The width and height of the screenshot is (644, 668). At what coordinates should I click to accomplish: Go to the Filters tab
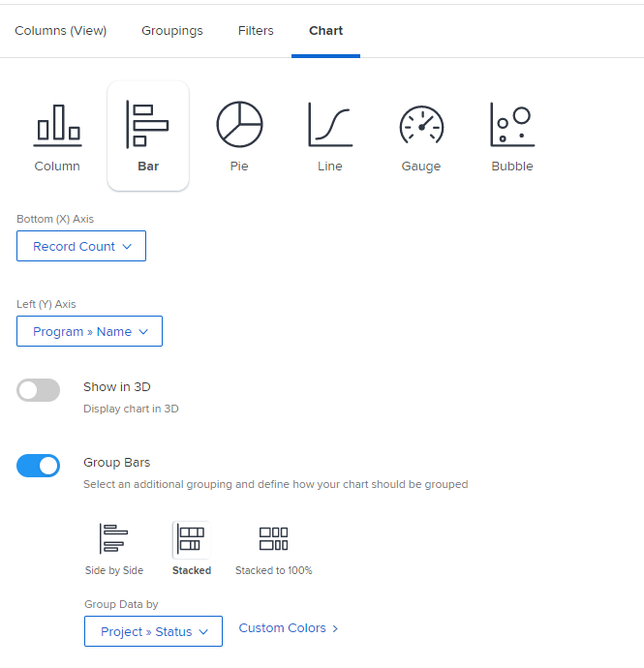click(x=256, y=31)
